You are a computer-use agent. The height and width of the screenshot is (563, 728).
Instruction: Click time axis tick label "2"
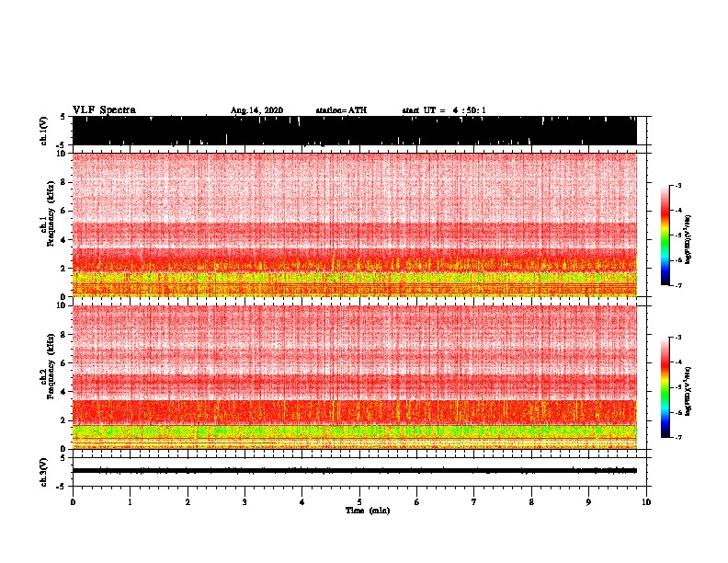(188, 502)
